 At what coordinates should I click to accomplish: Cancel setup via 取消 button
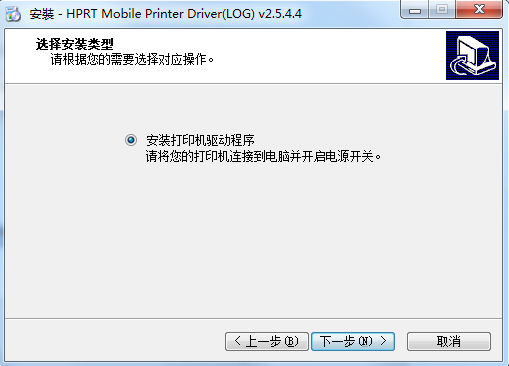(449, 341)
